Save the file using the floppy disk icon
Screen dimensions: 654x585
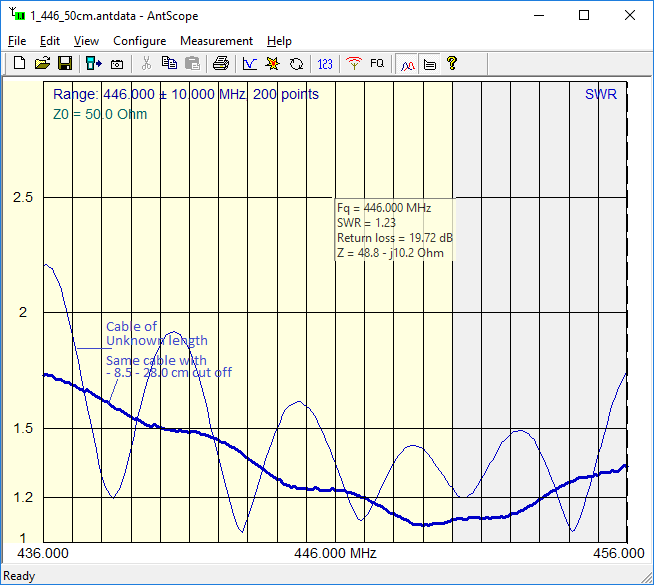click(x=64, y=63)
